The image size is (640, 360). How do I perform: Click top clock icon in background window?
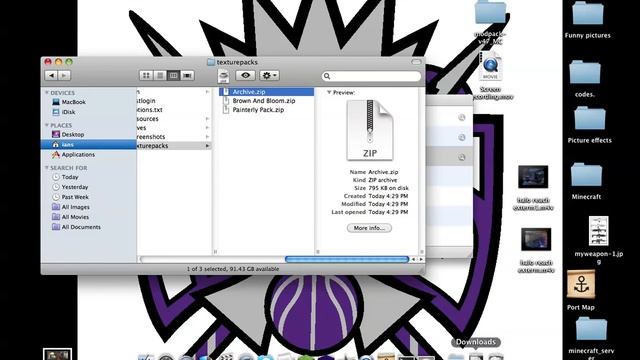[462, 118]
